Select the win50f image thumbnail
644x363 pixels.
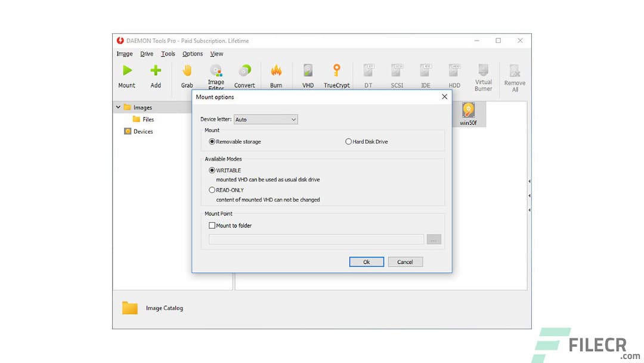coord(469,114)
